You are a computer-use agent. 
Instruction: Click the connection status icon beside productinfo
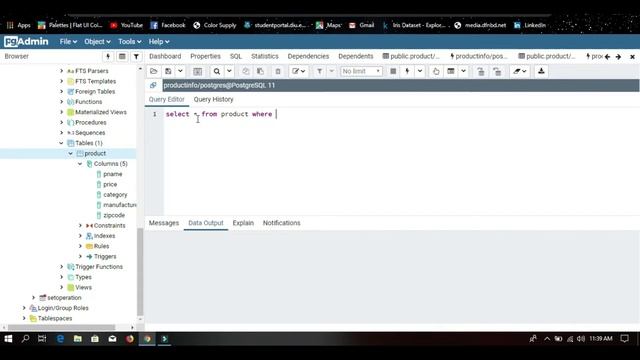click(x=153, y=85)
